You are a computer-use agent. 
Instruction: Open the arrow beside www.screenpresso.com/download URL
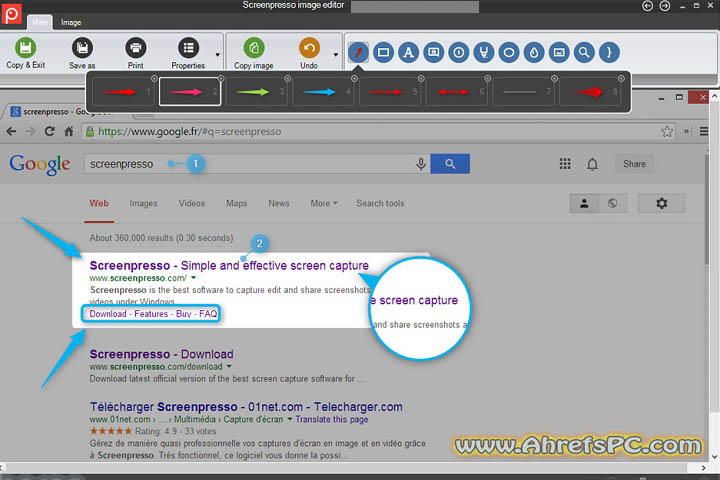[229, 366]
